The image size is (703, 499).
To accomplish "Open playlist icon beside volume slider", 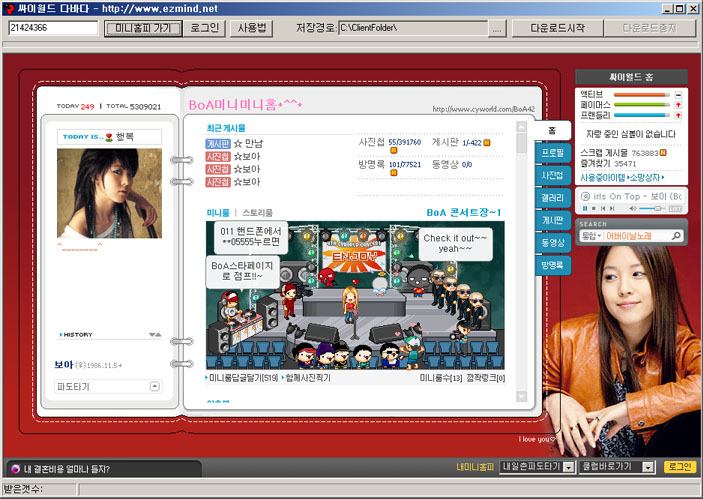I will click(675, 208).
